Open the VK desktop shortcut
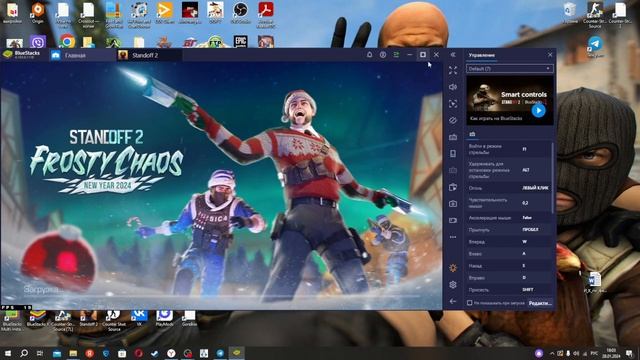 pyautogui.click(x=139, y=318)
